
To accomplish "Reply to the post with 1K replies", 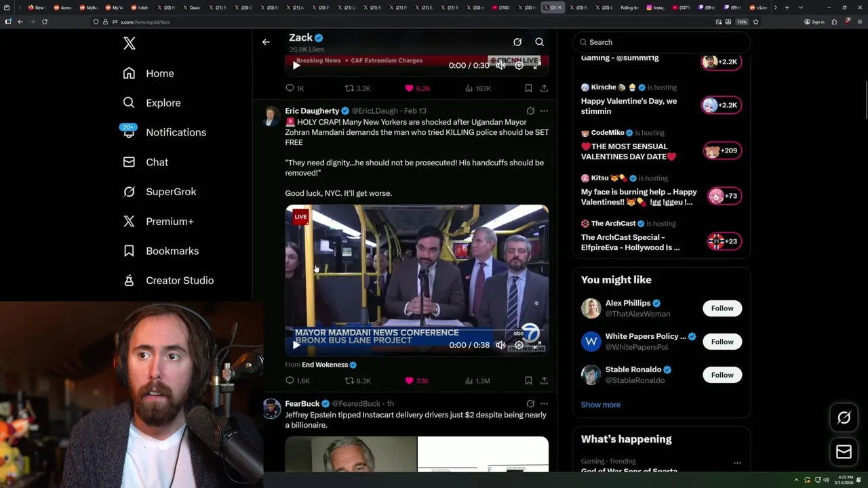I will 294,88.
